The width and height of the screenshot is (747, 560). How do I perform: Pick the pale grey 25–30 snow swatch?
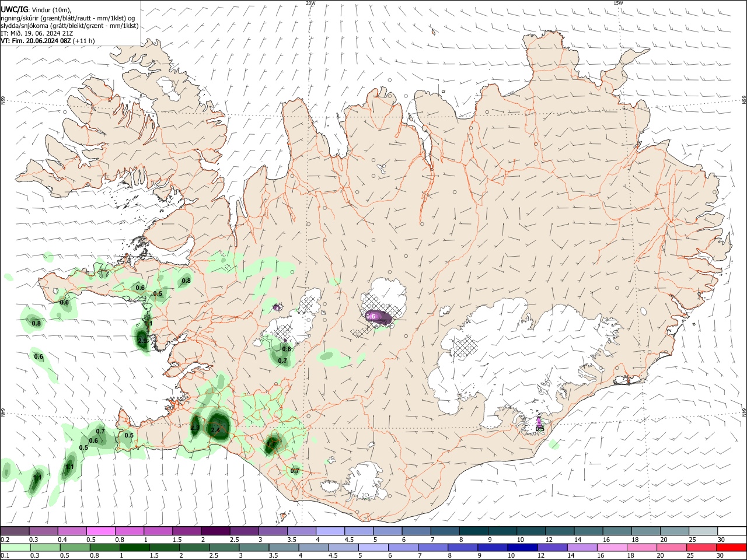[x=702, y=531]
